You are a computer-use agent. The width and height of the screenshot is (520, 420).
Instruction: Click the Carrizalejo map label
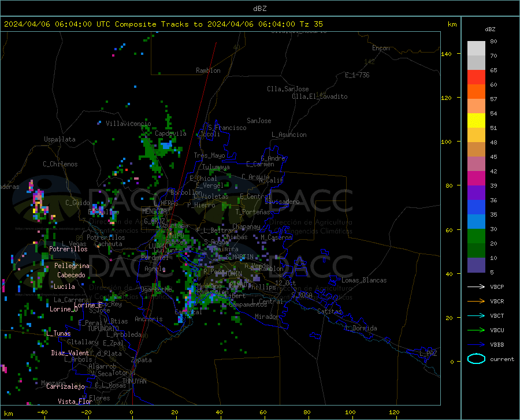pos(65,386)
